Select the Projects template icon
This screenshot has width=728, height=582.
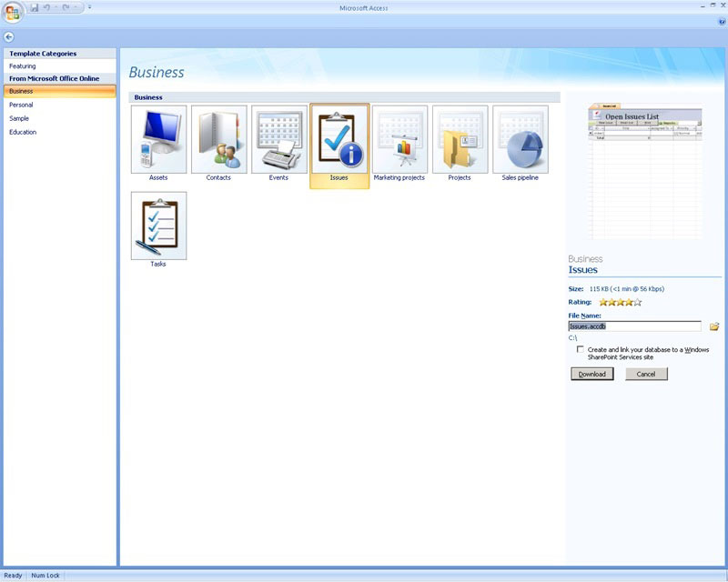[460, 139]
